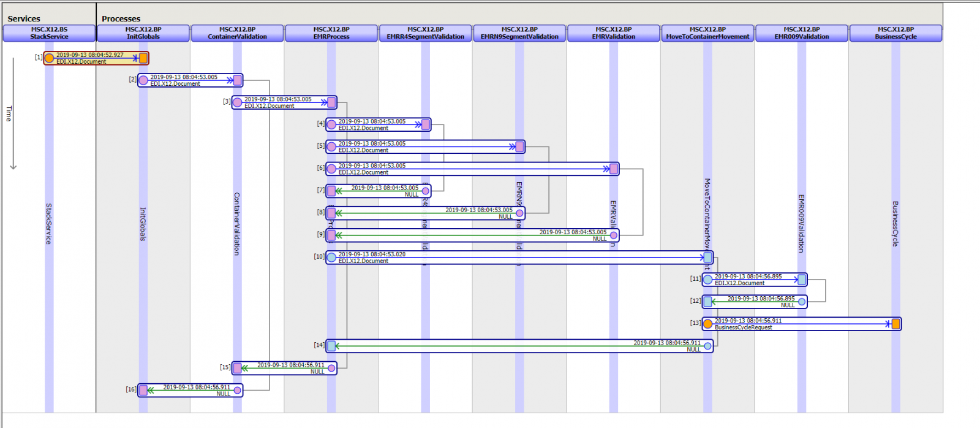
Task: Select the StackService column header
Action: coord(49,33)
